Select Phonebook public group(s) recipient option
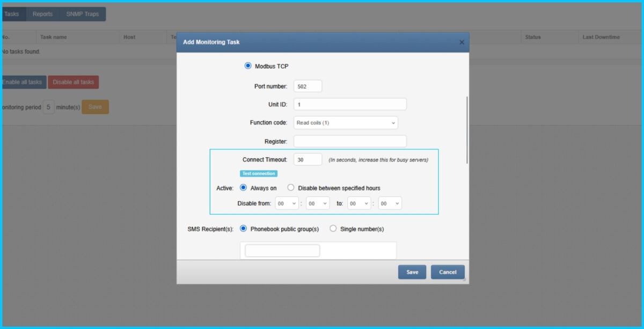Image resolution: width=644 pixels, height=329 pixels. tap(243, 229)
